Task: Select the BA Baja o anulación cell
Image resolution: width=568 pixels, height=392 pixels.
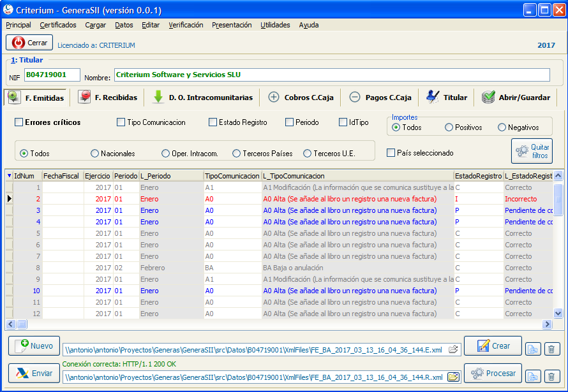Action: 357,268
